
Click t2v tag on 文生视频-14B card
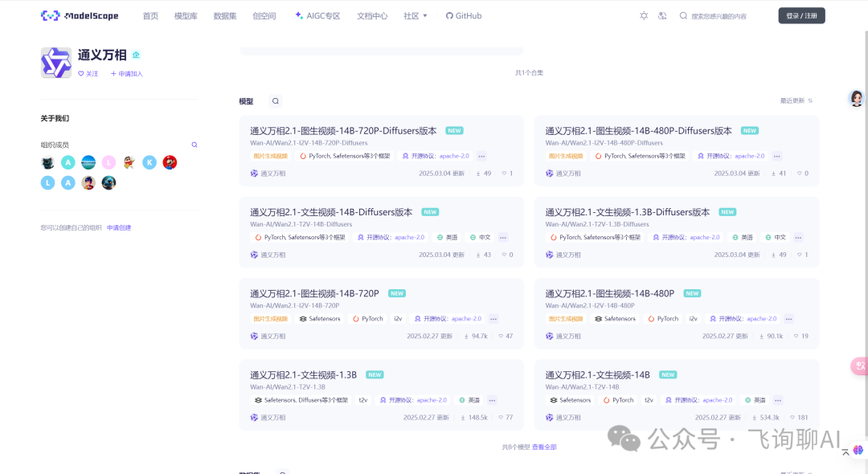pyautogui.click(x=649, y=400)
